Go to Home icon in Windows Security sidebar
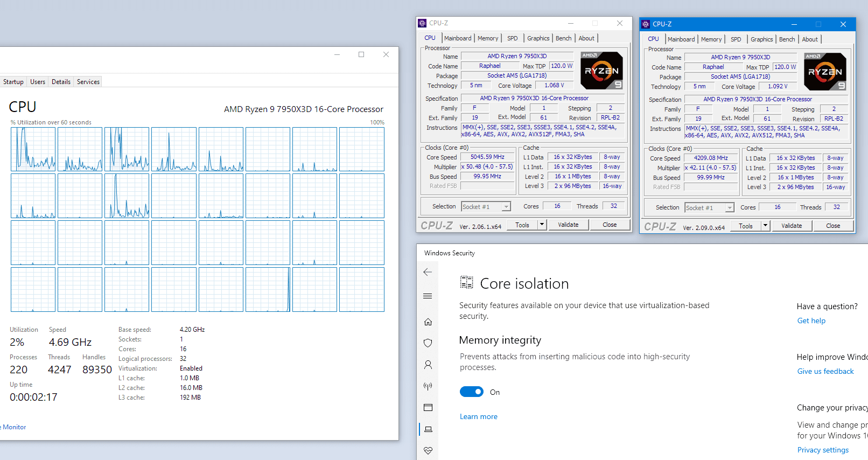Viewport: 868px width, 460px height. pyautogui.click(x=428, y=322)
